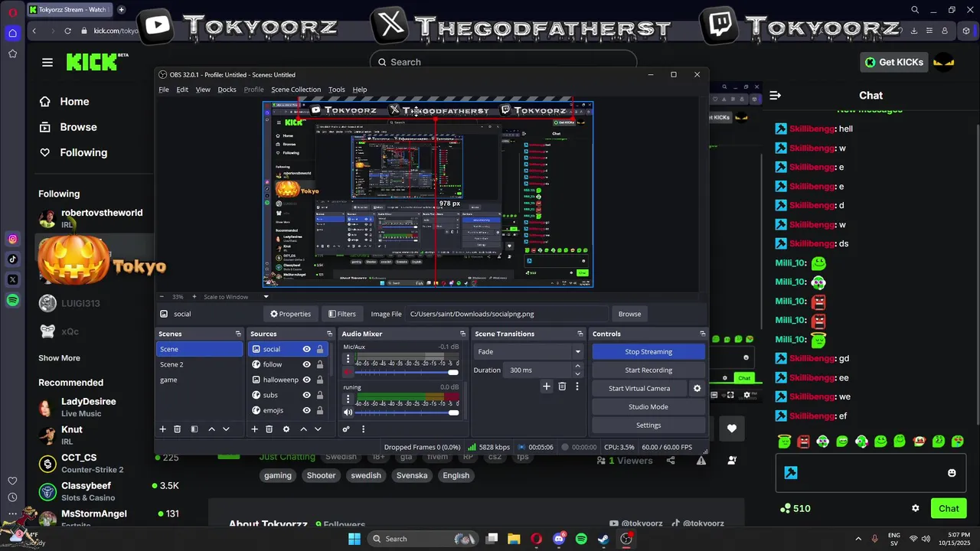Collapse Kick chat panel icon

pos(775,96)
